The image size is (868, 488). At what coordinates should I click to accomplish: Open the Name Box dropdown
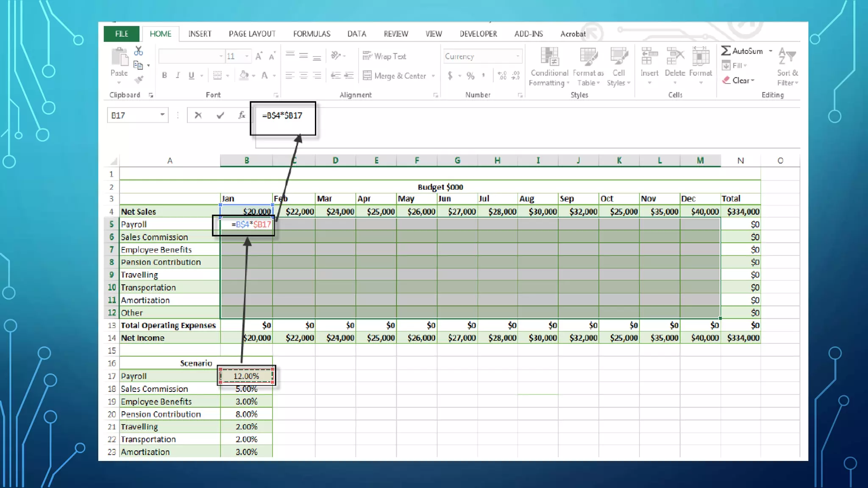(x=162, y=115)
